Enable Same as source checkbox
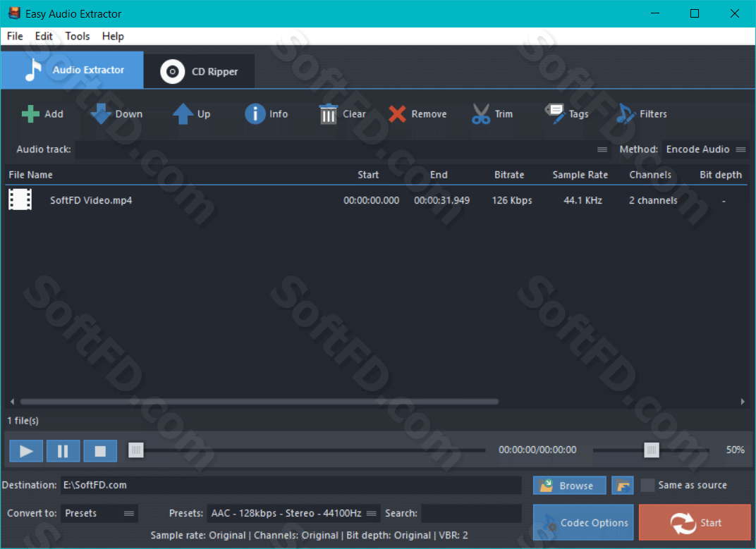 pyautogui.click(x=647, y=486)
